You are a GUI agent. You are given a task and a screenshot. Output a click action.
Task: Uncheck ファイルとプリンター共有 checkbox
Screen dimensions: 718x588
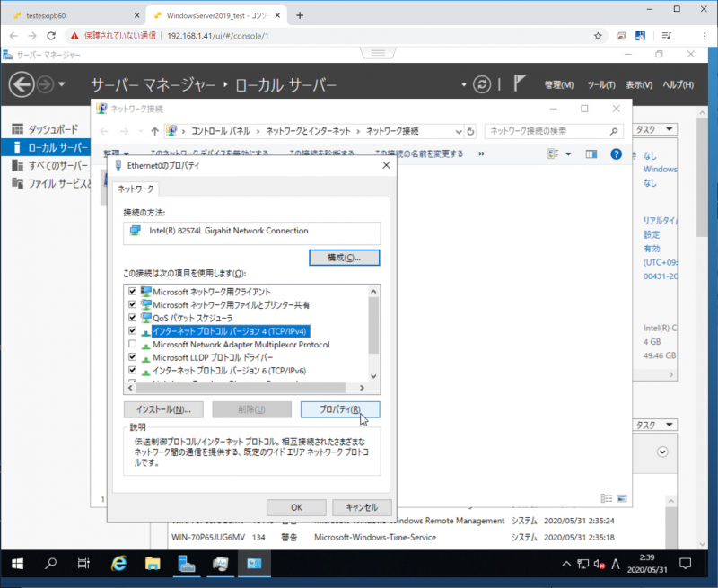(132, 304)
